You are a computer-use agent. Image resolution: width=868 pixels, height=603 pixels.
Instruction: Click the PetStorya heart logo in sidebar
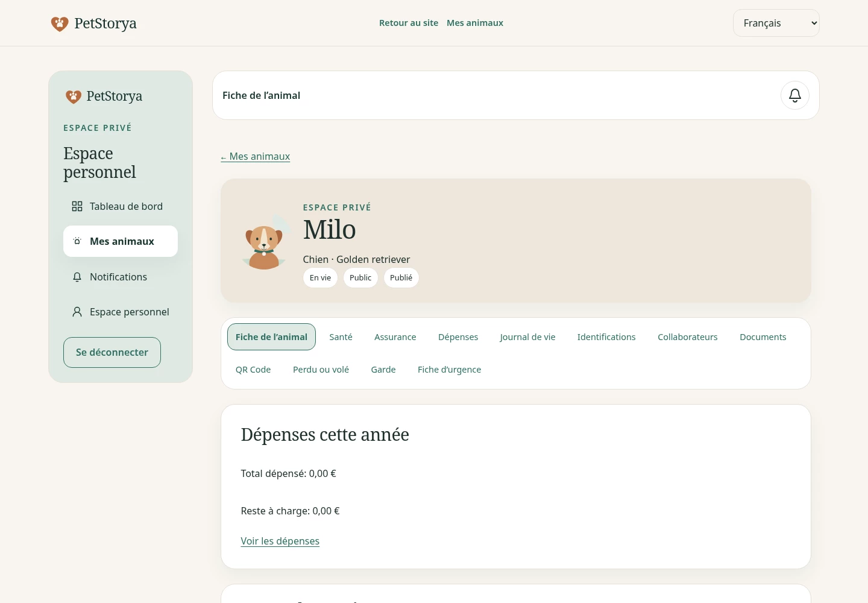74,96
